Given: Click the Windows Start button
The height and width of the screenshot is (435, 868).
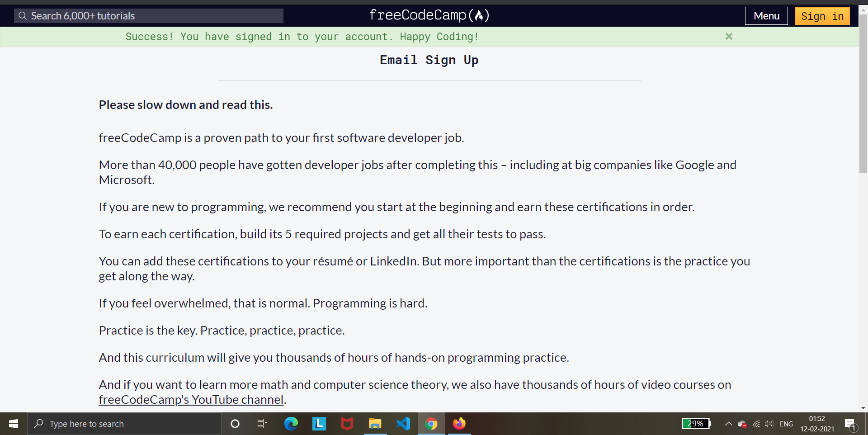Looking at the screenshot, I should (13, 424).
